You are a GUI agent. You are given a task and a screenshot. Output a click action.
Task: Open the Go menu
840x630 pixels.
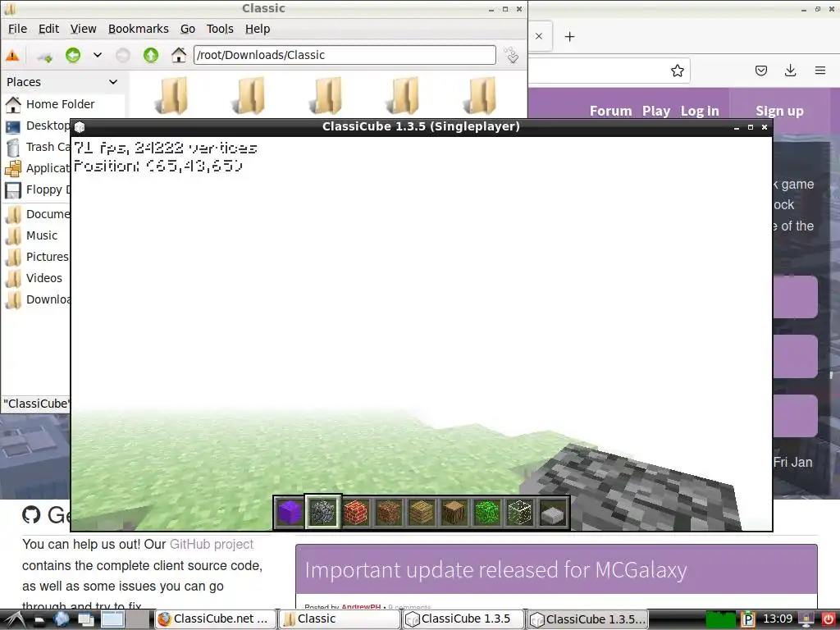pyautogui.click(x=188, y=29)
